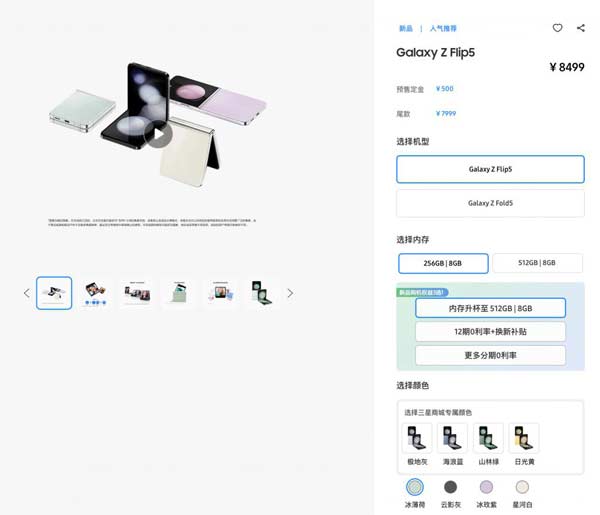Add product to favorites with heart icon
Viewport: 600px width, 515px height.
pyautogui.click(x=557, y=28)
